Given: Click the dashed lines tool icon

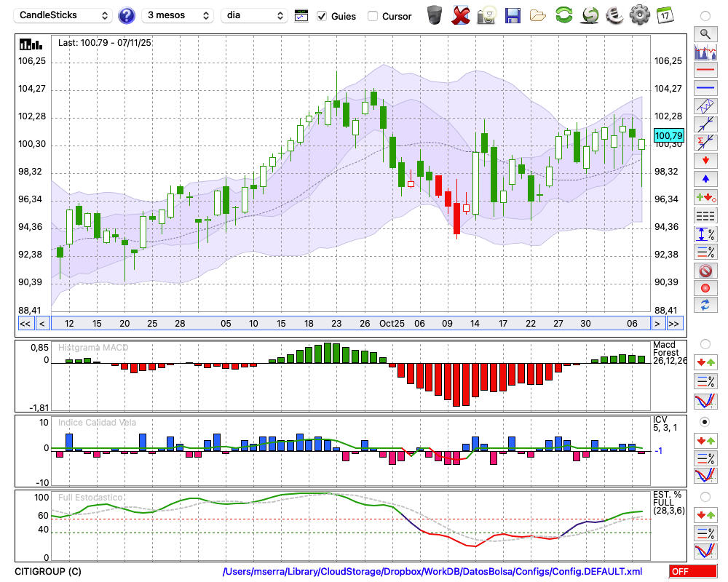Looking at the screenshot, I should pyautogui.click(x=705, y=216).
